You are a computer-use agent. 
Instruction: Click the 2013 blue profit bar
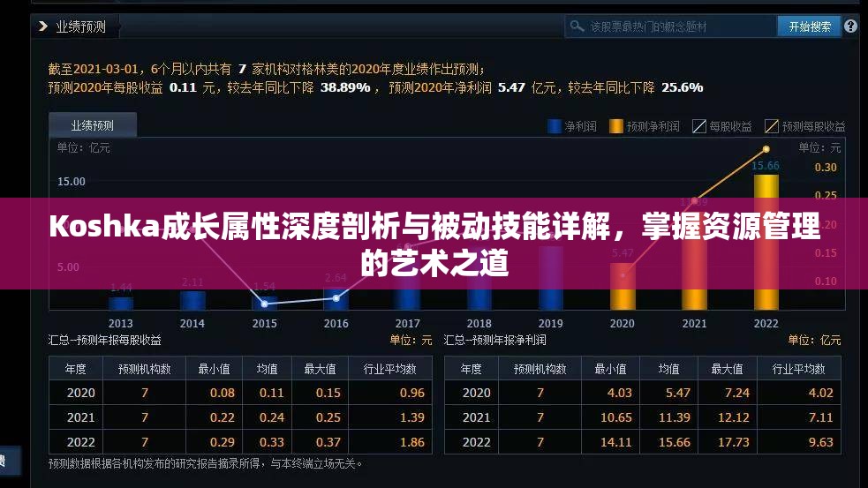point(121,304)
